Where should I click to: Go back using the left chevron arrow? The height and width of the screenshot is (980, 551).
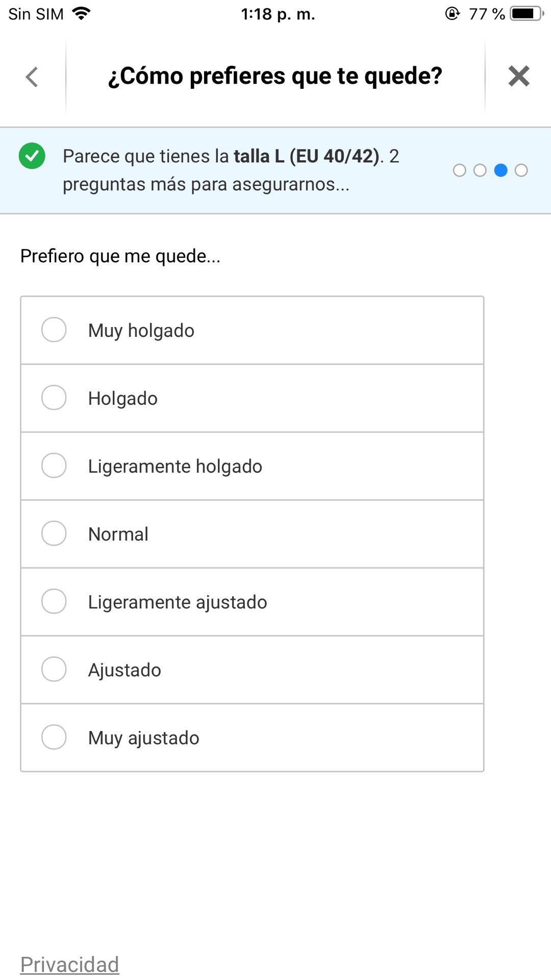(x=32, y=77)
